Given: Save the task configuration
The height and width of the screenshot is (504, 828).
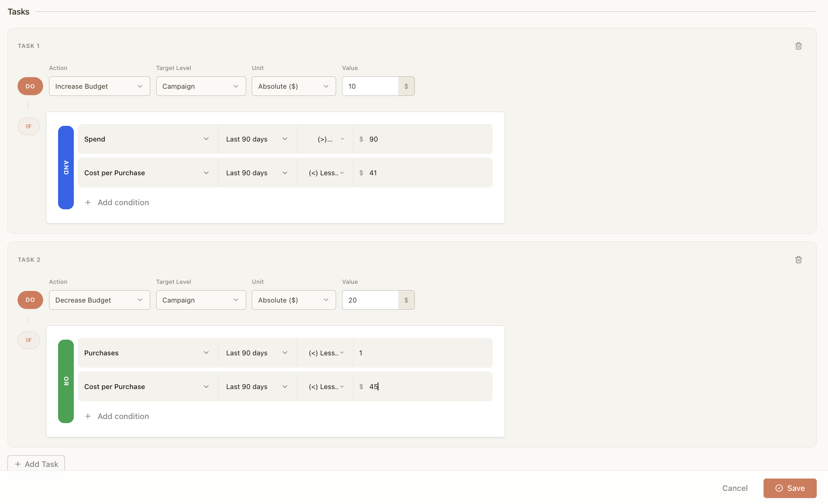Looking at the screenshot, I should click(x=790, y=488).
